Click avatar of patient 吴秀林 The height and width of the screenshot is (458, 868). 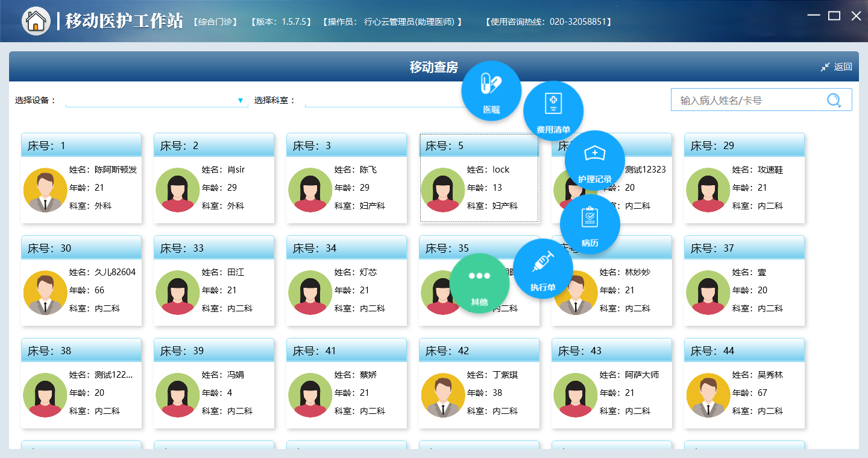(x=708, y=395)
